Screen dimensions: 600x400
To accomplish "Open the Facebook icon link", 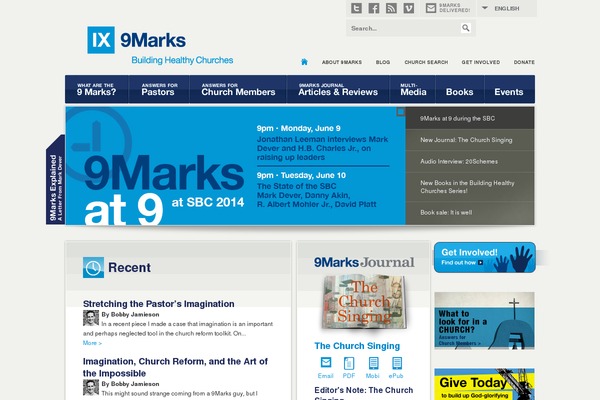I will pos(373,8).
